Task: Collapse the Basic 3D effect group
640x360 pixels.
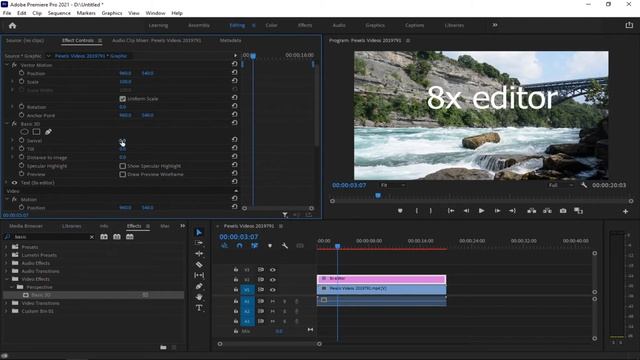Action: coord(7,123)
